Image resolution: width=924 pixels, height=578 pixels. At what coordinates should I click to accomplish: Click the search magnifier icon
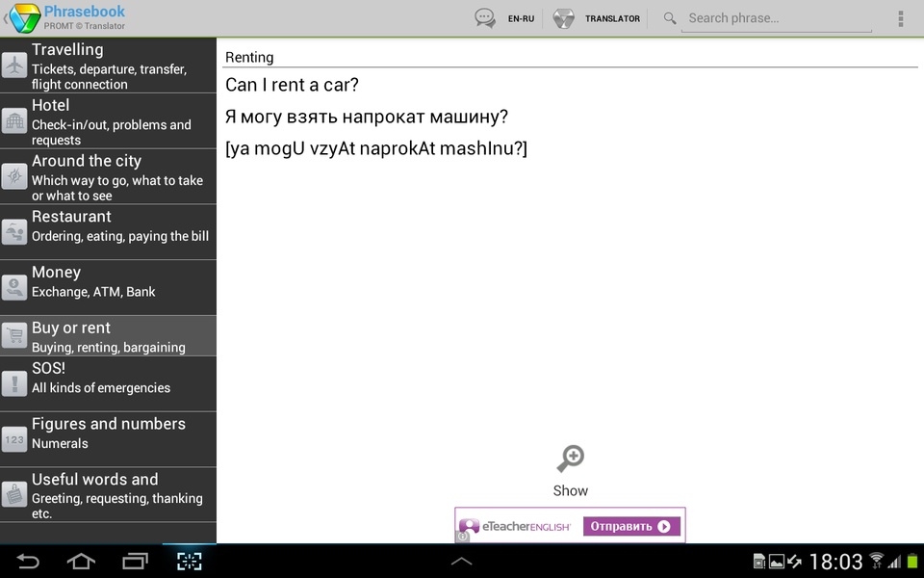point(670,18)
